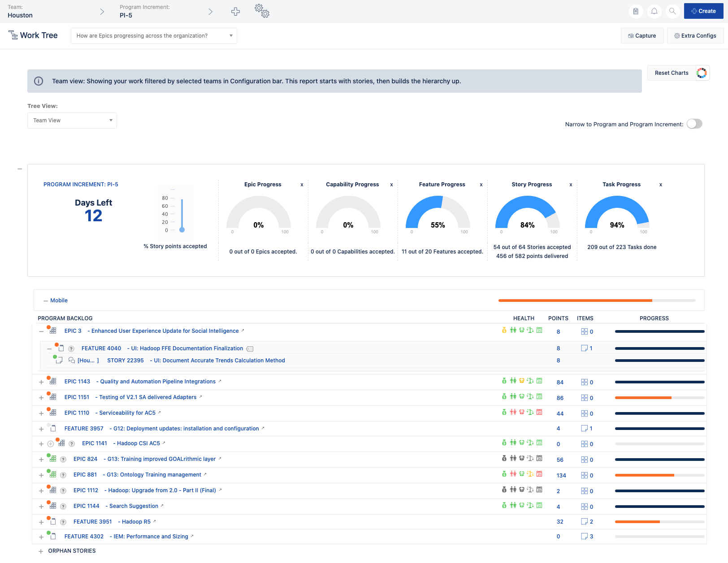Click the Create button
Viewport: 728px width, 563px height.
703,11
